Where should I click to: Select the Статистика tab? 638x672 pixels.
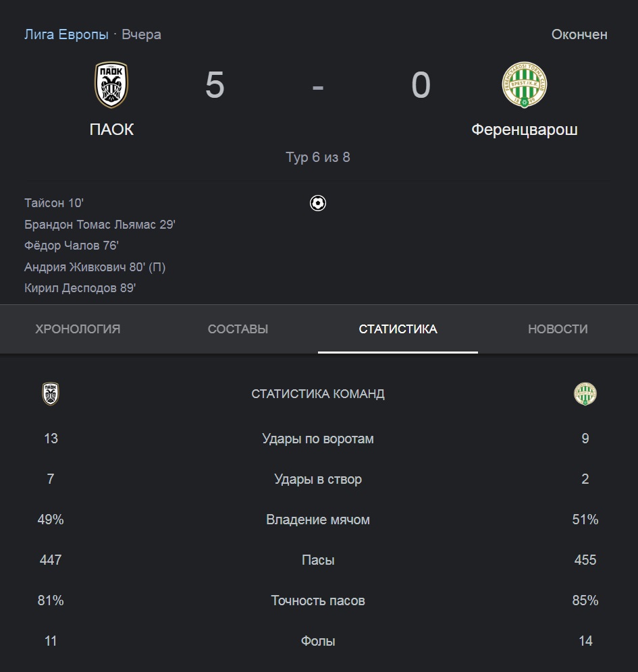pos(398,329)
